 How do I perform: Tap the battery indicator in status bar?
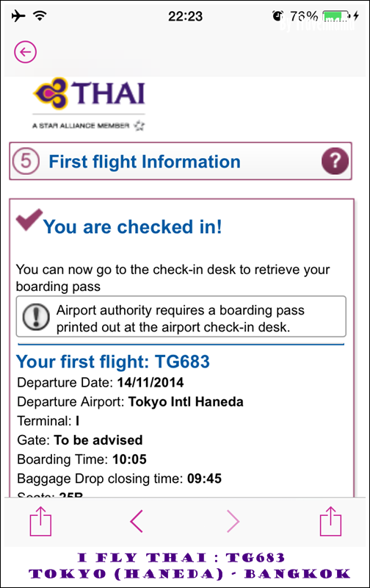pos(336,16)
